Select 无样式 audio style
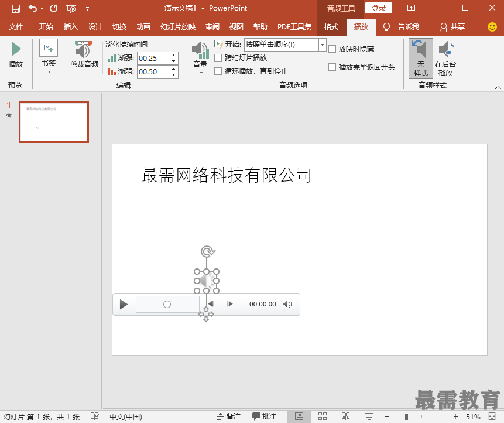Screen dimensions: 504x423 click(421, 58)
